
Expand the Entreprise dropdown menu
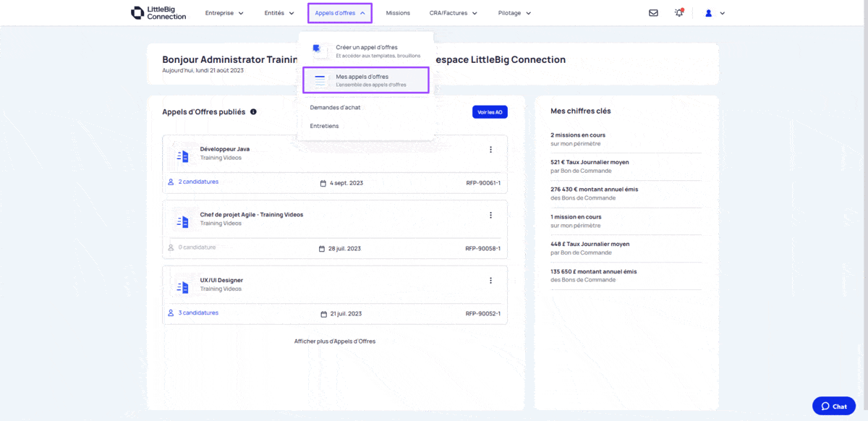224,13
